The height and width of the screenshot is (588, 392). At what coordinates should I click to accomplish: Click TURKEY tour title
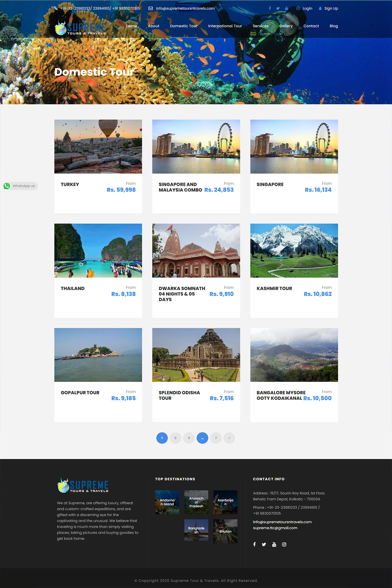point(70,184)
